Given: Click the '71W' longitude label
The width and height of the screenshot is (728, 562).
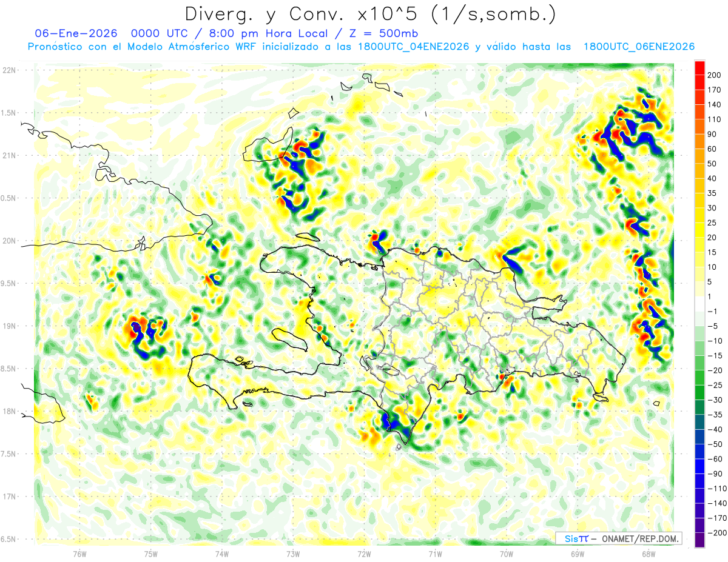Looking at the screenshot, I should [435, 553].
